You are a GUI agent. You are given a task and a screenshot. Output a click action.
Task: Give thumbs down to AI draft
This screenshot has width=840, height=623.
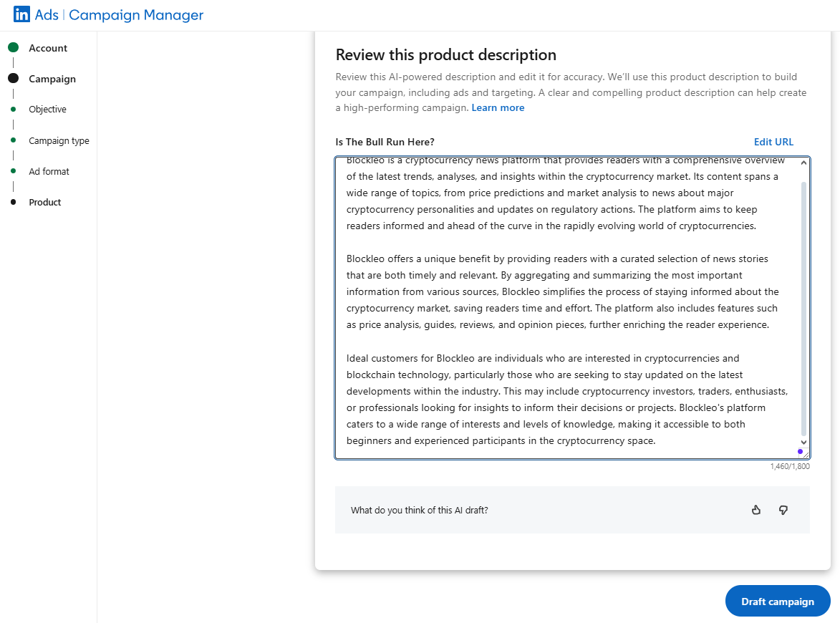(x=783, y=510)
